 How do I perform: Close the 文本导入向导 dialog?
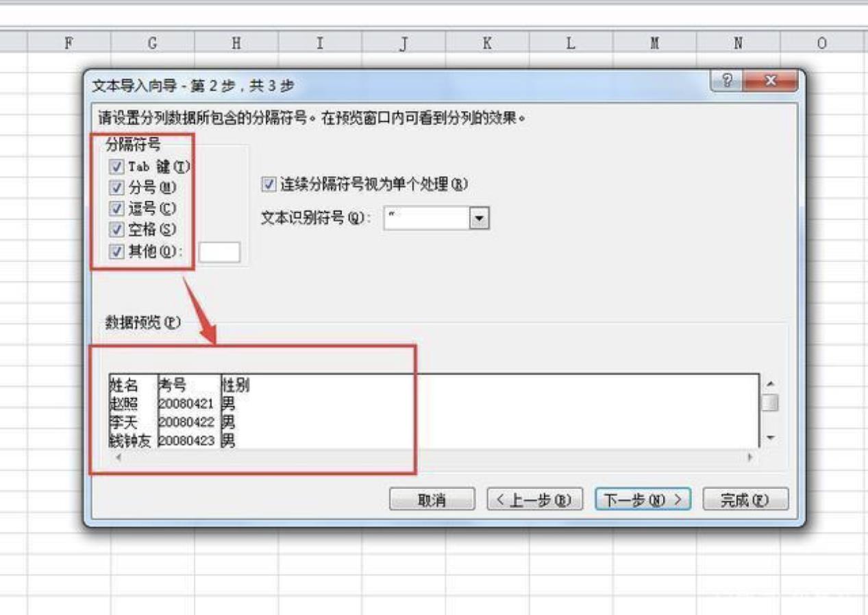pyautogui.click(x=770, y=81)
